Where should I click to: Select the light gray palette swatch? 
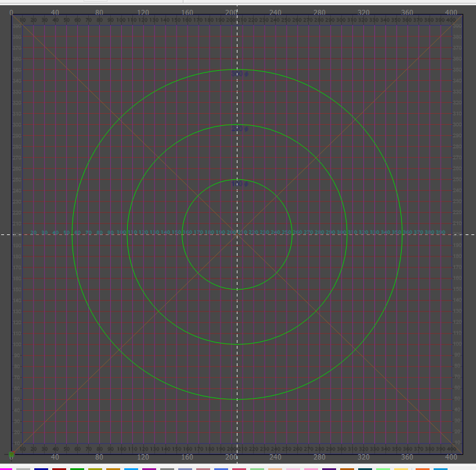(23, 468)
